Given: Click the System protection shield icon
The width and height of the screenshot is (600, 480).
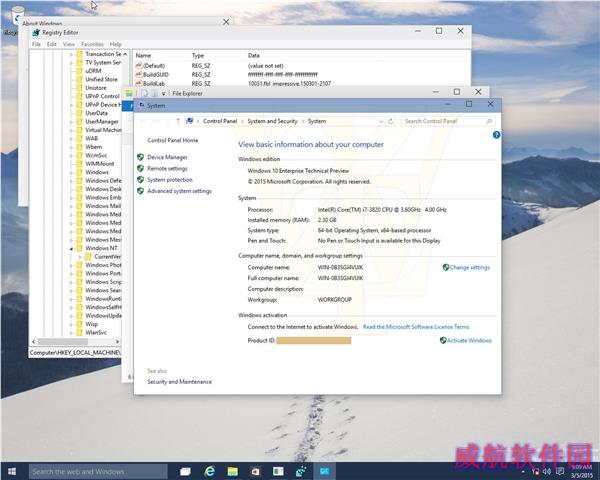Looking at the screenshot, I should (140, 180).
